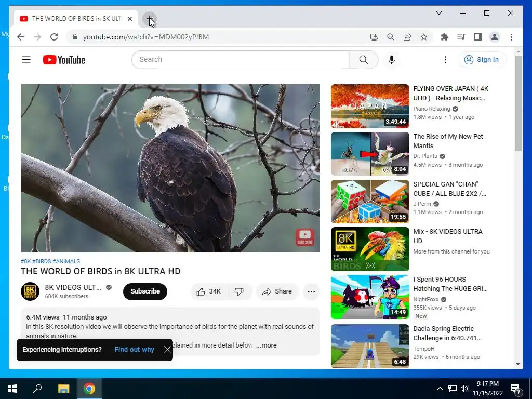Toggle Chrome side panel
This screenshot has width=532, height=399.
coord(478,37)
